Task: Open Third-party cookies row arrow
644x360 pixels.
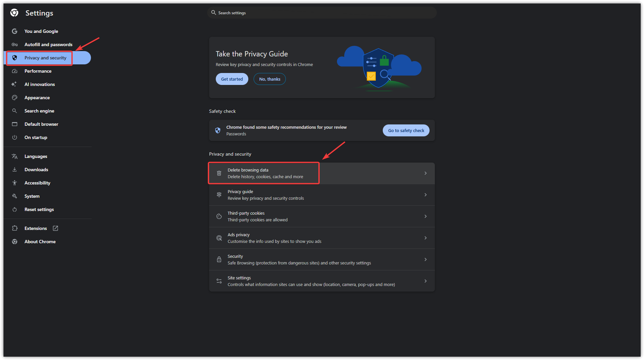Action: (x=426, y=216)
